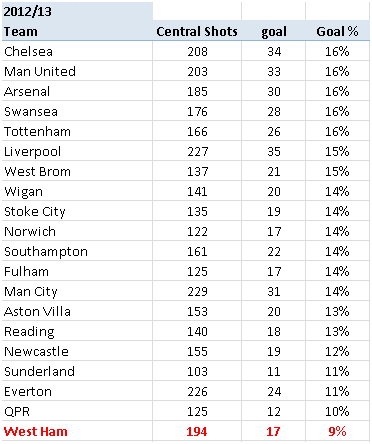Select the 2012/13 title cell
Screen dimensions: 372x444
point(77,11)
